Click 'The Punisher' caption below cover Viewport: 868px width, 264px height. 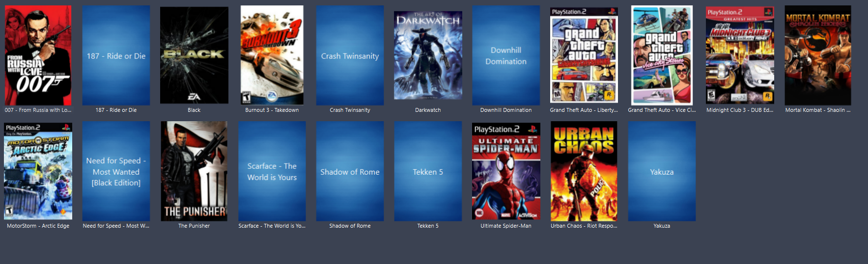194,226
